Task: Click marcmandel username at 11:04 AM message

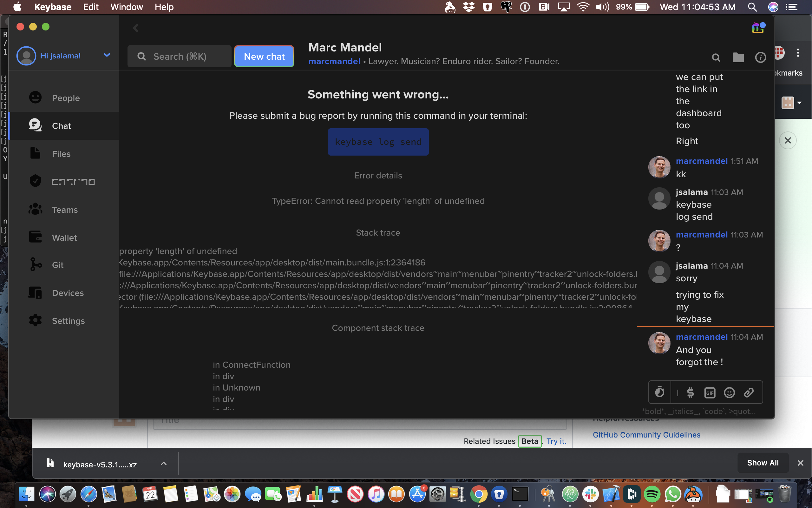Action: tap(702, 337)
